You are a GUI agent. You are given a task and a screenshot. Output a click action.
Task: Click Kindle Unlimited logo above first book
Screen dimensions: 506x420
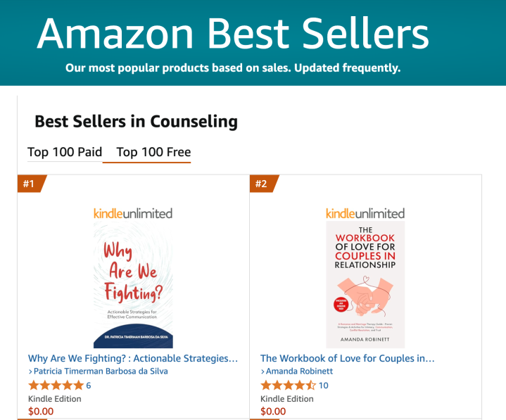[x=133, y=212]
